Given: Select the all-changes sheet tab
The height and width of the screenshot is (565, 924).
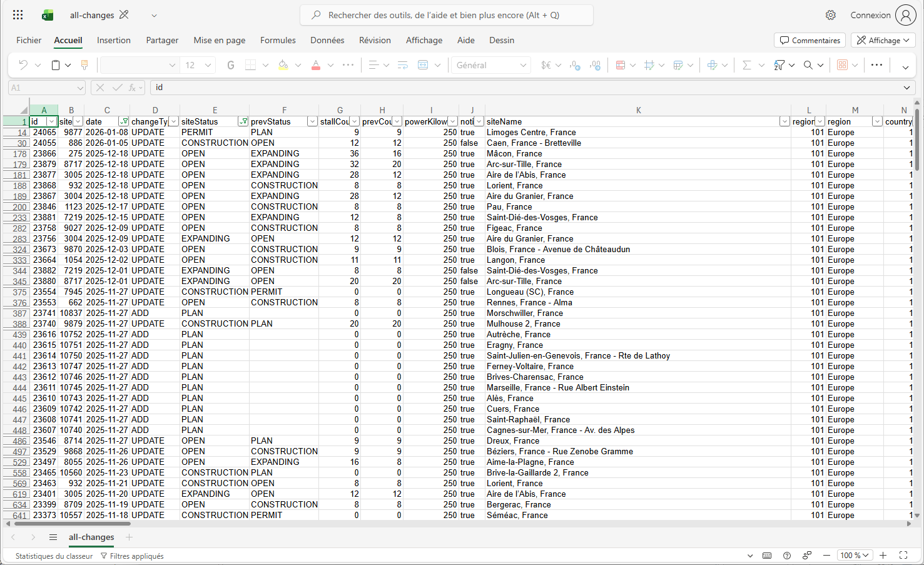Looking at the screenshot, I should click(x=91, y=537).
